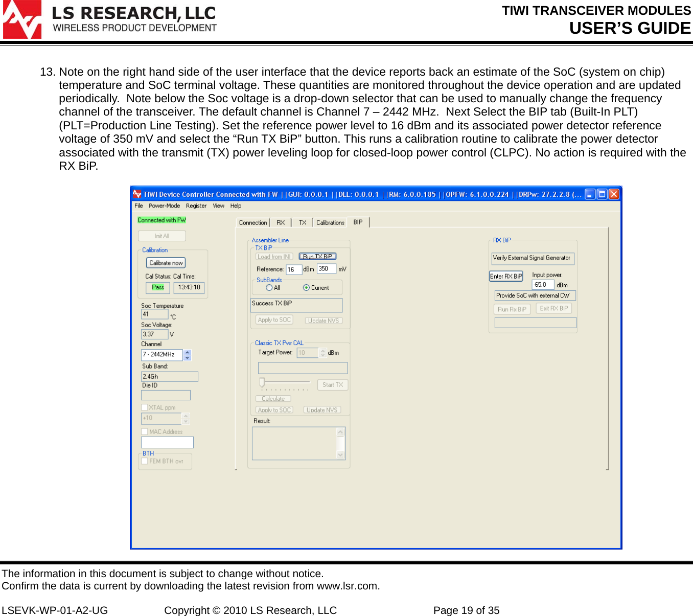
Task: Open the Channel 7 - 2442MHz selector
Action: [x=162, y=355]
